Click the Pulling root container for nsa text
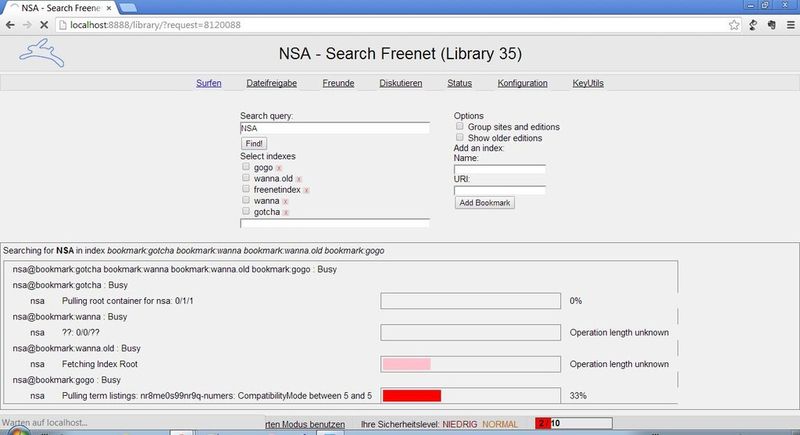Image resolution: width=800 pixels, height=435 pixels. click(x=128, y=301)
